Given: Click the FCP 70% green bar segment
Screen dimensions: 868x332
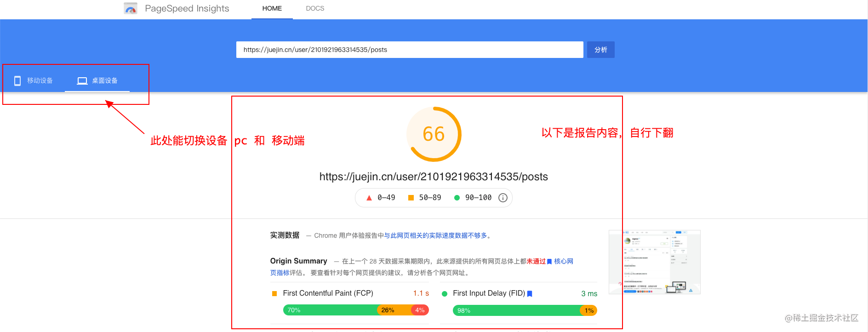Looking at the screenshot, I should click(x=330, y=310).
